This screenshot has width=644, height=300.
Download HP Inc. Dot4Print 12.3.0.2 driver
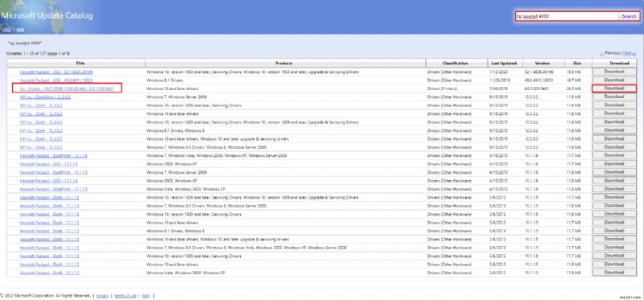pos(614,97)
